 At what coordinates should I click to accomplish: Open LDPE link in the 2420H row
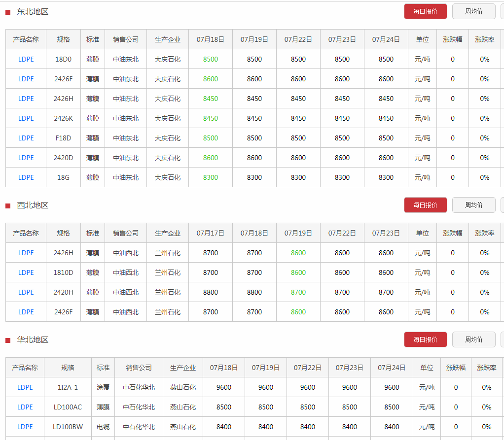[x=26, y=292]
